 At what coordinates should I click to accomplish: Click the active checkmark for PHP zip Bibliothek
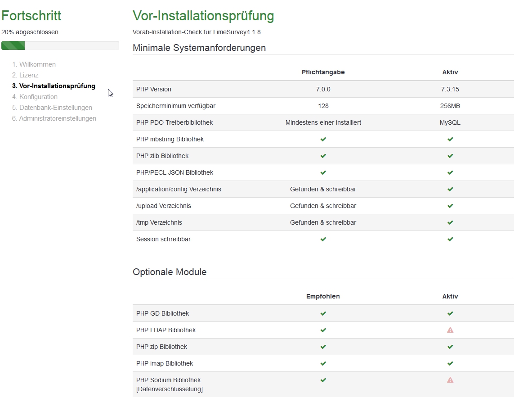coord(450,347)
